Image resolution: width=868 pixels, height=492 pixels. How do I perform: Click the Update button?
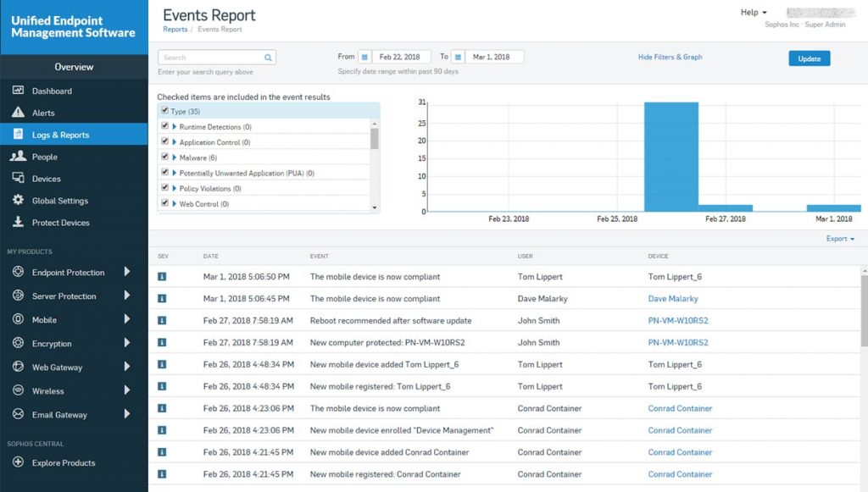pos(808,58)
